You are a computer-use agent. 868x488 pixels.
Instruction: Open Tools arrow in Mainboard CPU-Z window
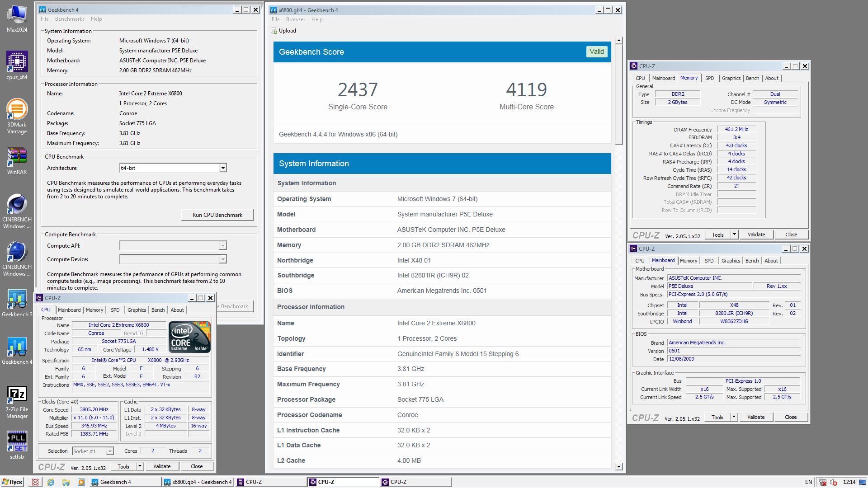tap(734, 417)
